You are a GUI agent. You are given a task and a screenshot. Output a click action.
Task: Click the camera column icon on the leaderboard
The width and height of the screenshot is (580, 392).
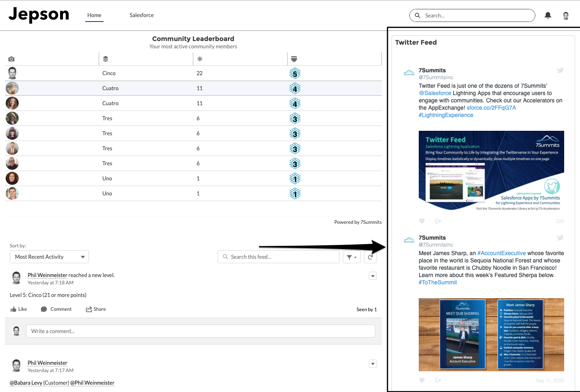click(x=11, y=58)
